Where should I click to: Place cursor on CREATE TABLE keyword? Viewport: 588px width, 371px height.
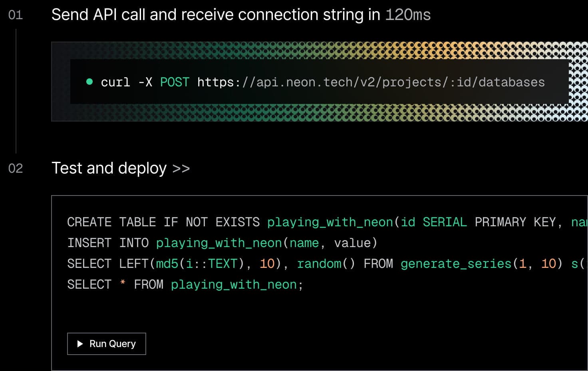pos(111,222)
